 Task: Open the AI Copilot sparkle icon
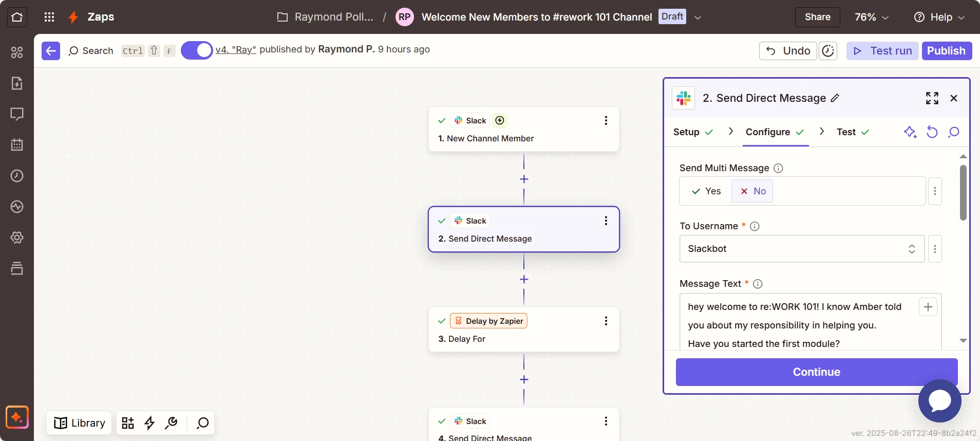[17, 417]
